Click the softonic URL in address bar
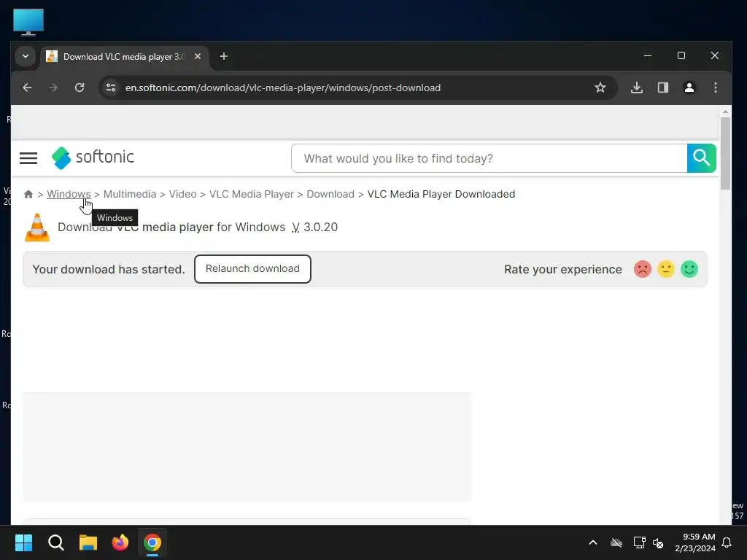 tap(282, 87)
